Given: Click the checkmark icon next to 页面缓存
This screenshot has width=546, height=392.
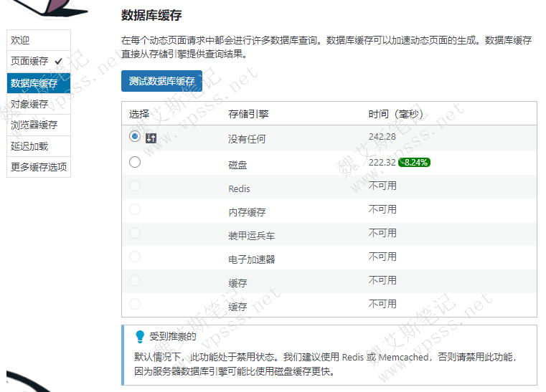Looking at the screenshot, I should click(x=58, y=62).
